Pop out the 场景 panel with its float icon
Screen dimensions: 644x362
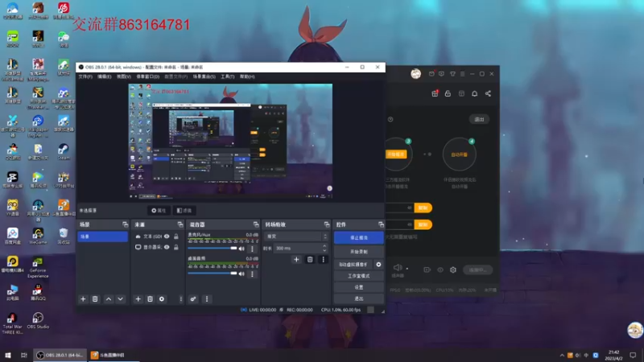coord(126,224)
